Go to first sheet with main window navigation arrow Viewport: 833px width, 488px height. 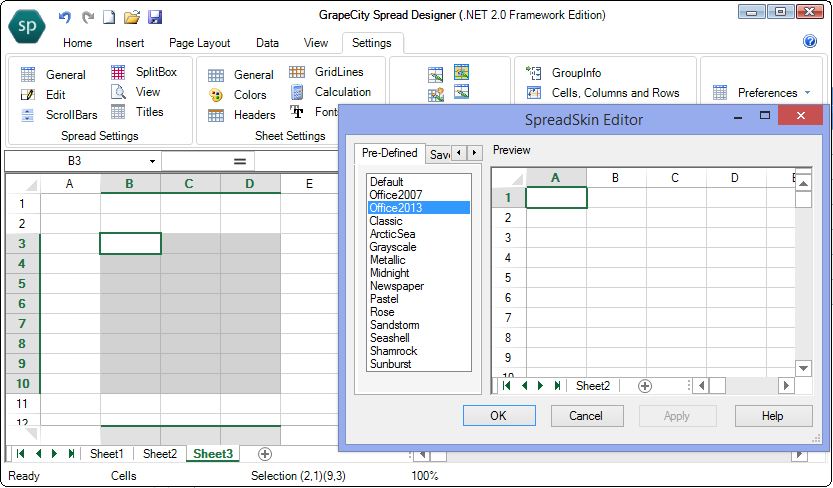(x=21, y=454)
